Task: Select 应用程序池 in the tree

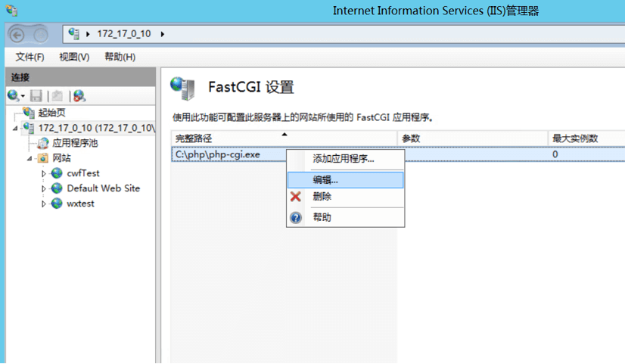Action: tap(75, 143)
